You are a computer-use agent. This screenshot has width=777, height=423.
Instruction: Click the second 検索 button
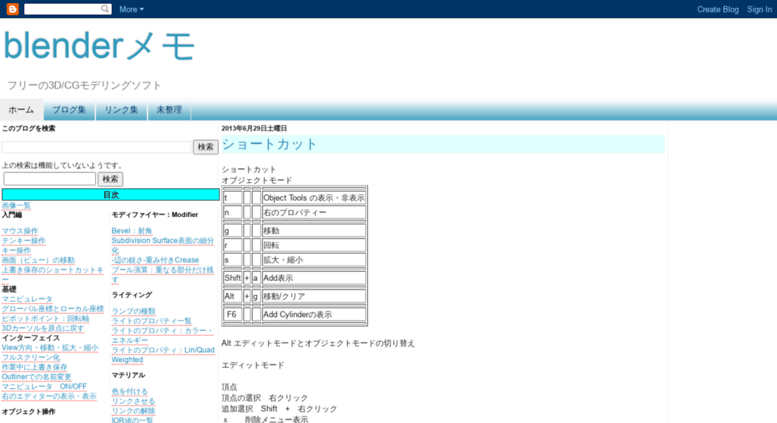point(110,179)
